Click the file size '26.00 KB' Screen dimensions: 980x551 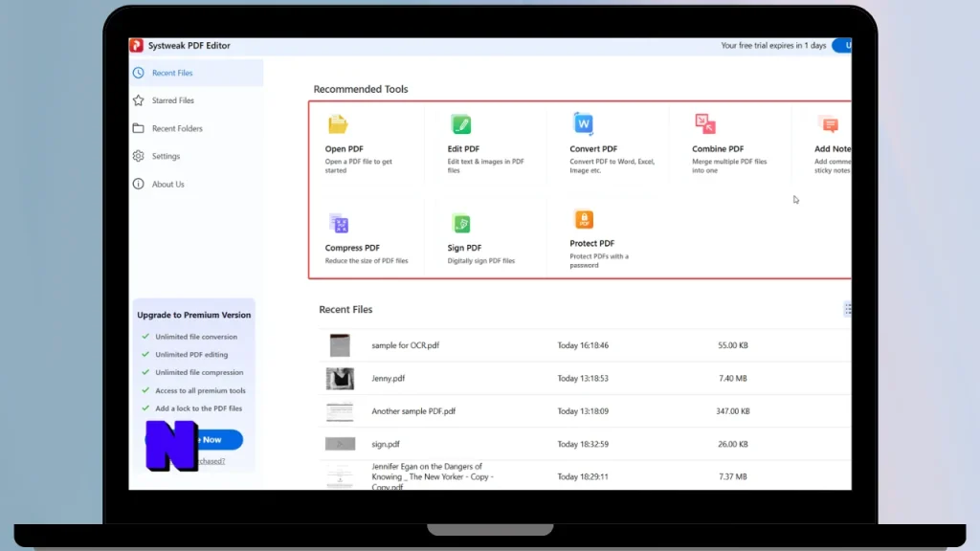[x=732, y=444]
